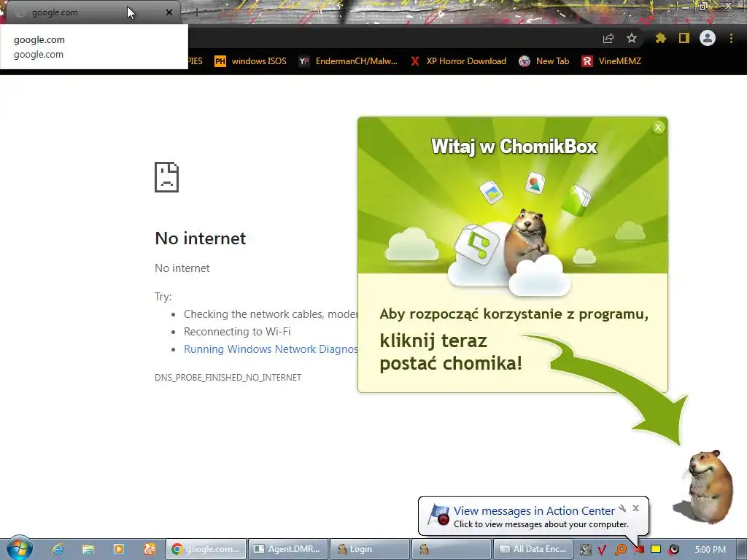Launch Windows Media Player from the taskbar
This screenshot has height=560, width=747.
click(119, 549)
